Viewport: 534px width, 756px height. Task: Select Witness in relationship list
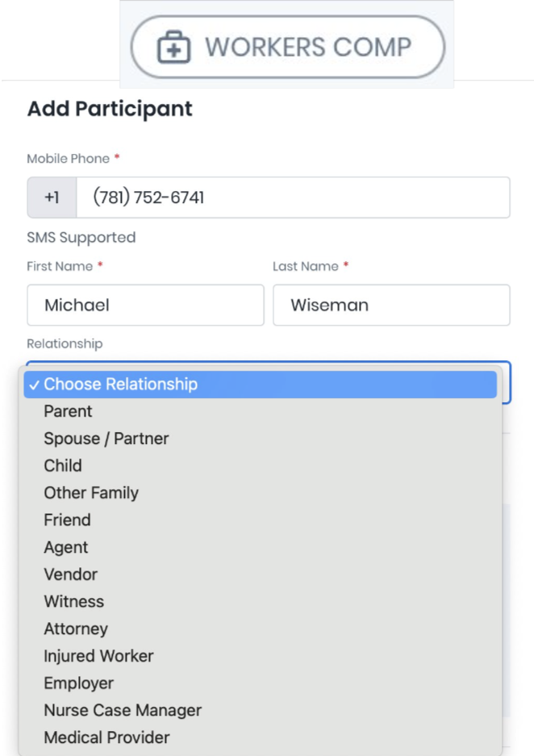[x=74, y=602]
